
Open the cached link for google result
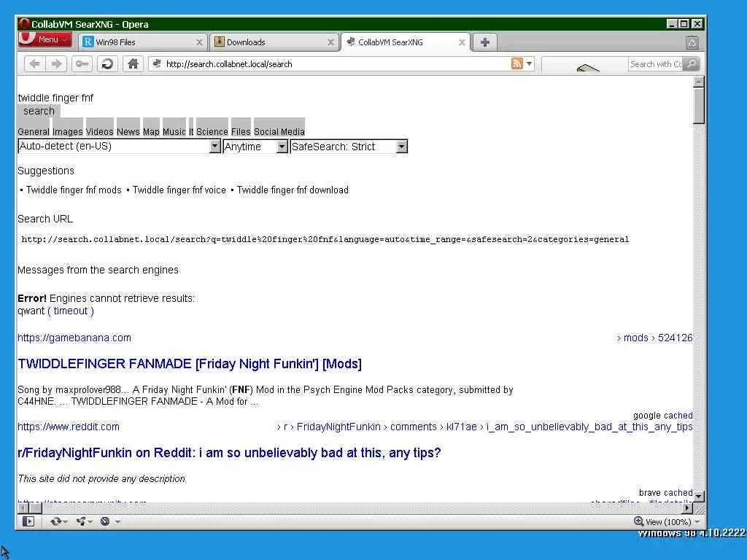click(x=678, y=415)
